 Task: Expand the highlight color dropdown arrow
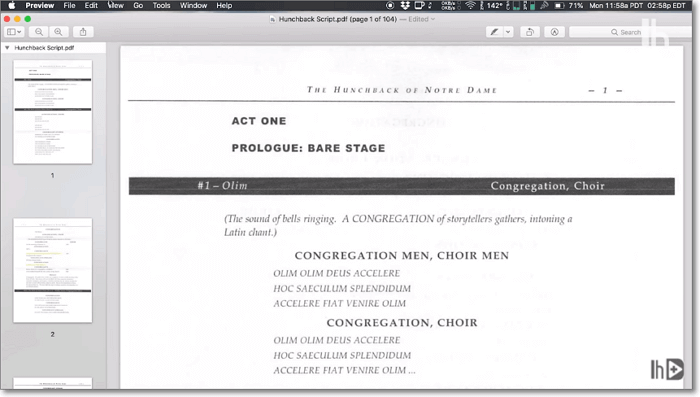(508, 32)
